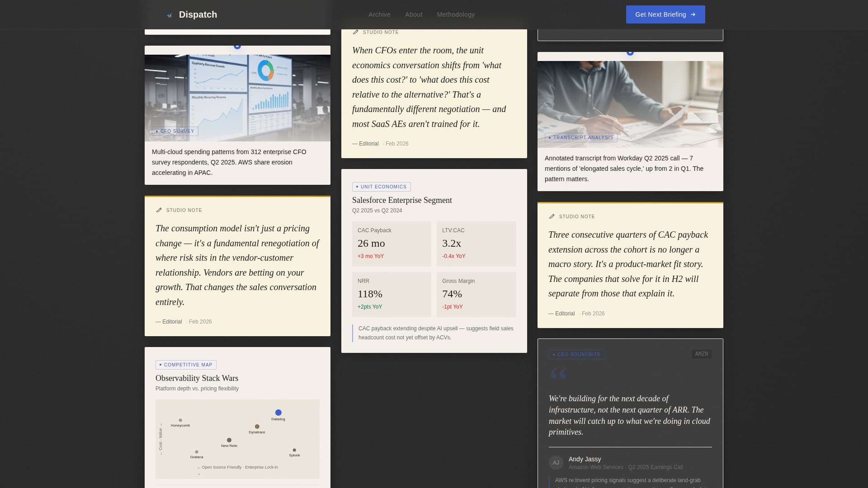Open the CFO survey dashboard image

click(x=237, y=98)
